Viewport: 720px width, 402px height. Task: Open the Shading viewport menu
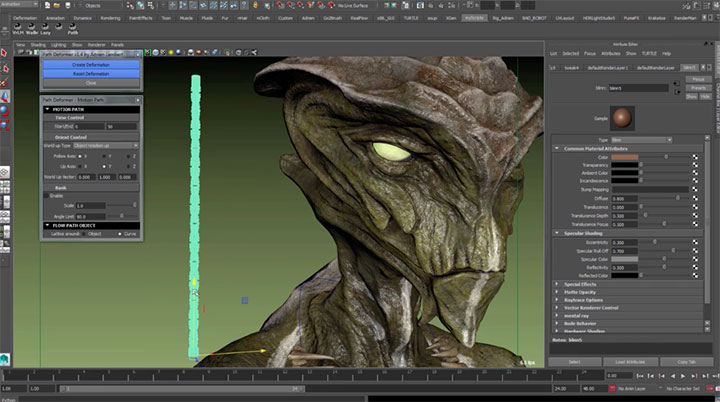38,45
